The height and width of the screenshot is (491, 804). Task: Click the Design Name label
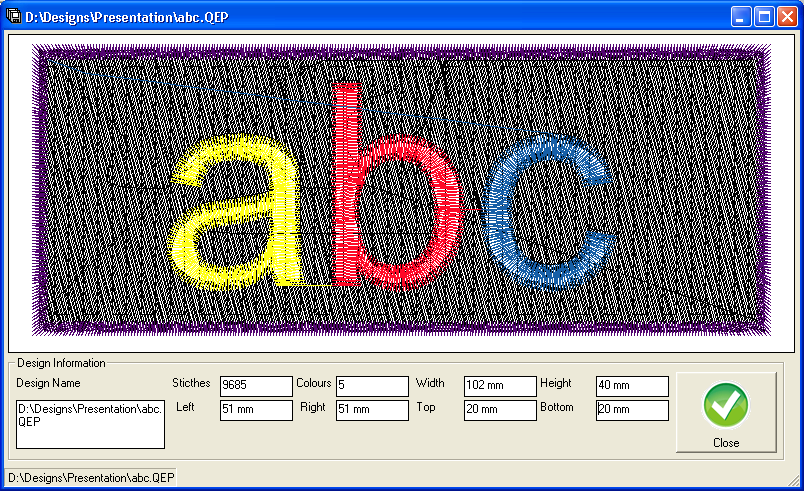[x=48, y=383]
